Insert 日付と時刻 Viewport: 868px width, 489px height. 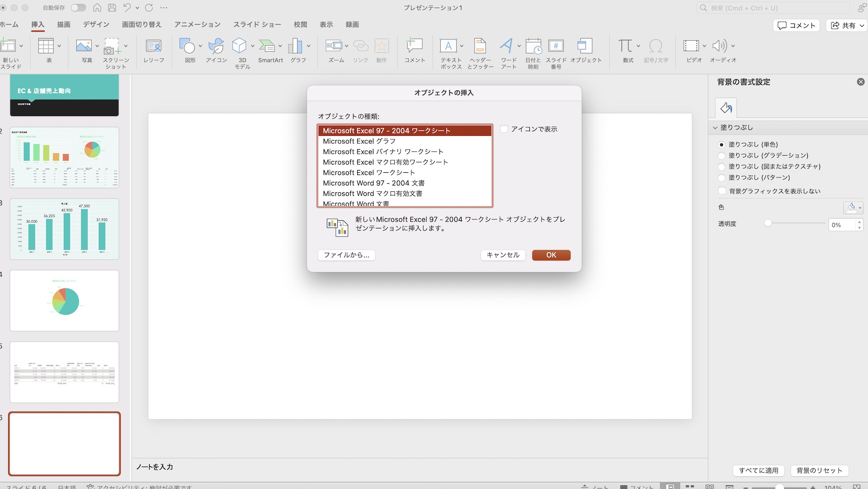tap(533, 46)
